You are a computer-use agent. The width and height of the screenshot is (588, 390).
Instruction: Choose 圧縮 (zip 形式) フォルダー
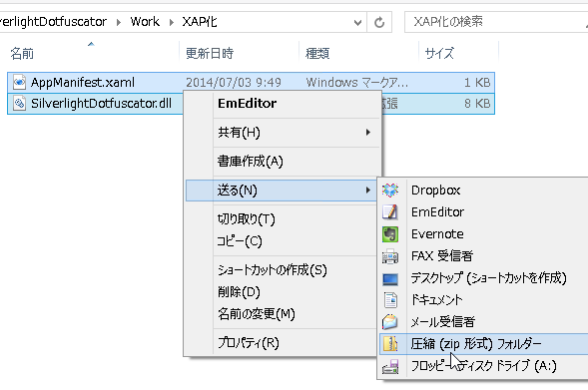[x=484, y=344]
